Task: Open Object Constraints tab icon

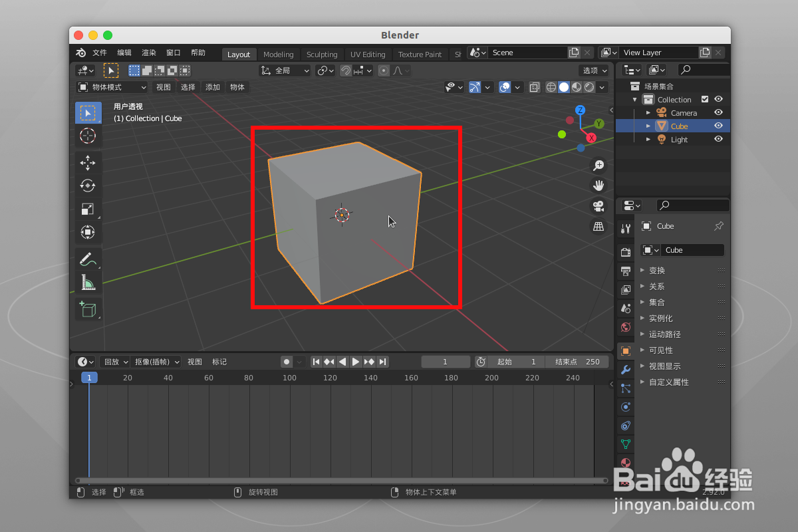Action: (625, 426)
